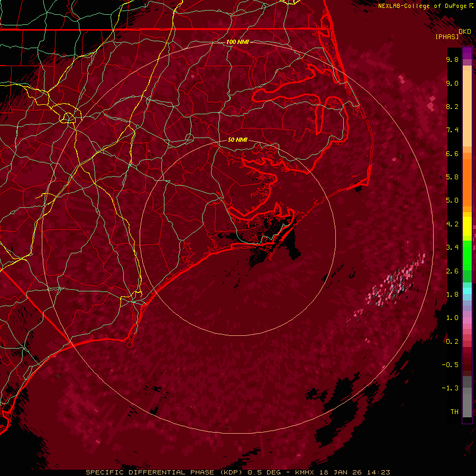The height and width of the screenshot is (476, 476).
Task: Select the 0.2 scale value label
Action: coord(452,342)
